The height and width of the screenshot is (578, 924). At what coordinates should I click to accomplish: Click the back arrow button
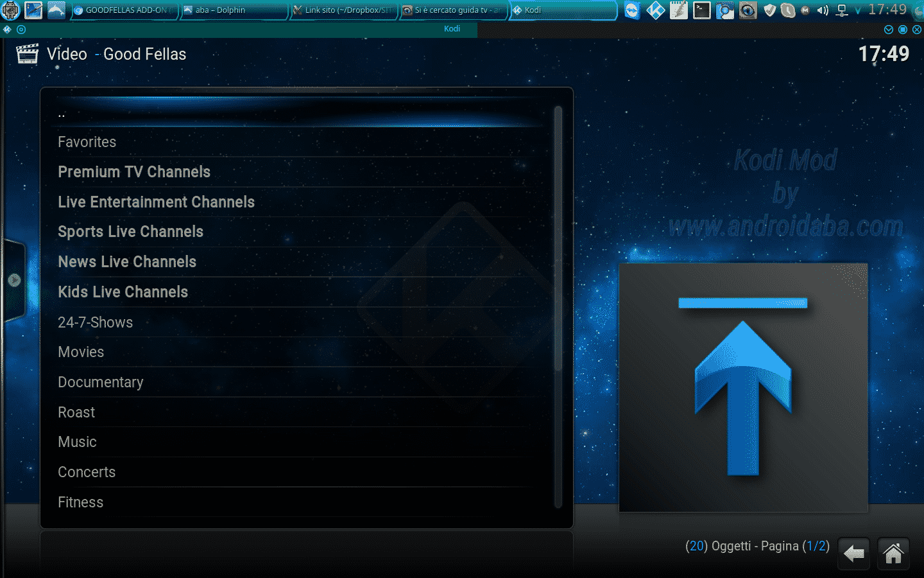(x=854, y=553)
